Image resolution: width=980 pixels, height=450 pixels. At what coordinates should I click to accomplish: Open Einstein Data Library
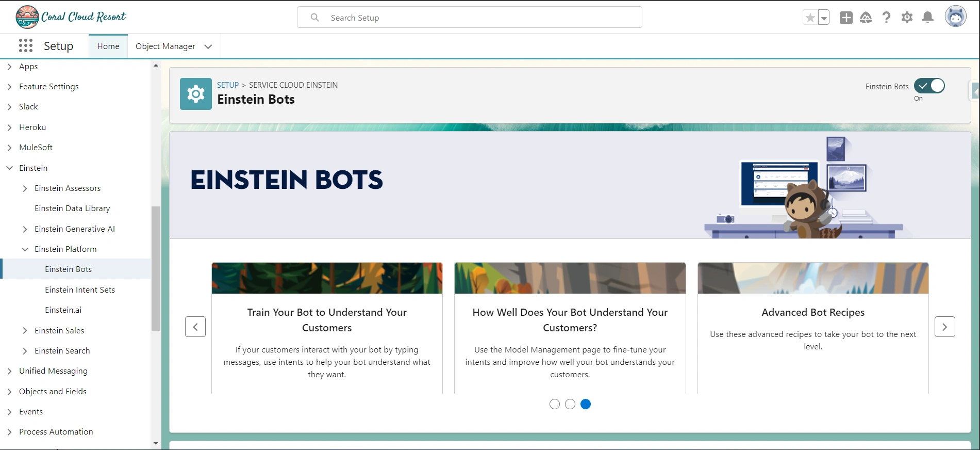coord(72,208)
